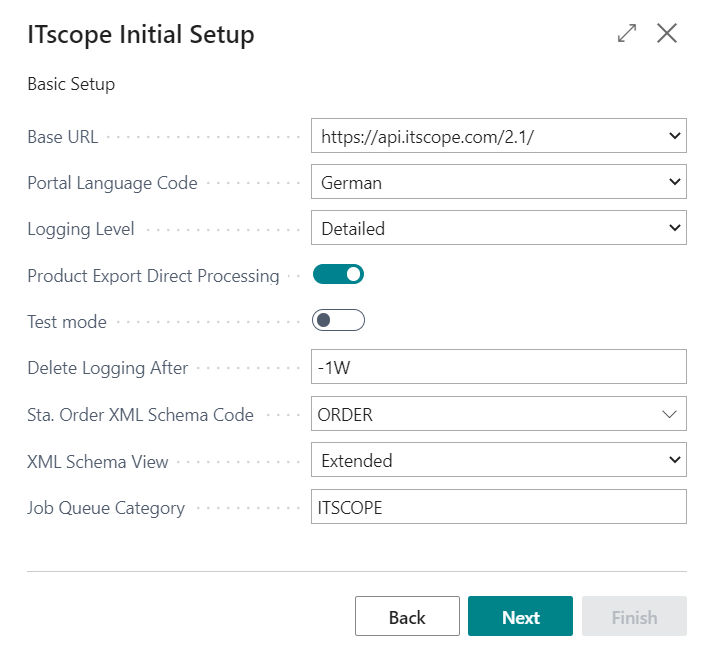The height and width of the screenshot is (663, 710).
Task: Expand the XML Schema View dropdown
Action: pos(498,461)
